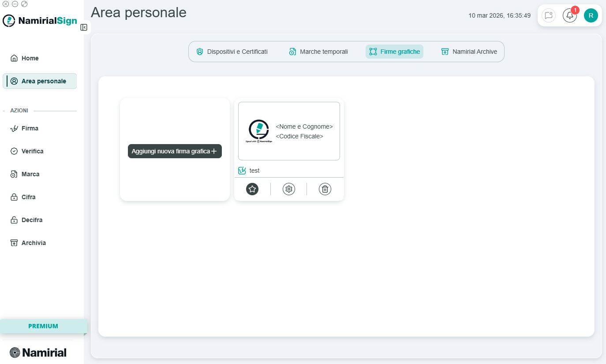Click the window minimize button
The width and height of the screenshot is (606, 364).
(x=15, y=4)
